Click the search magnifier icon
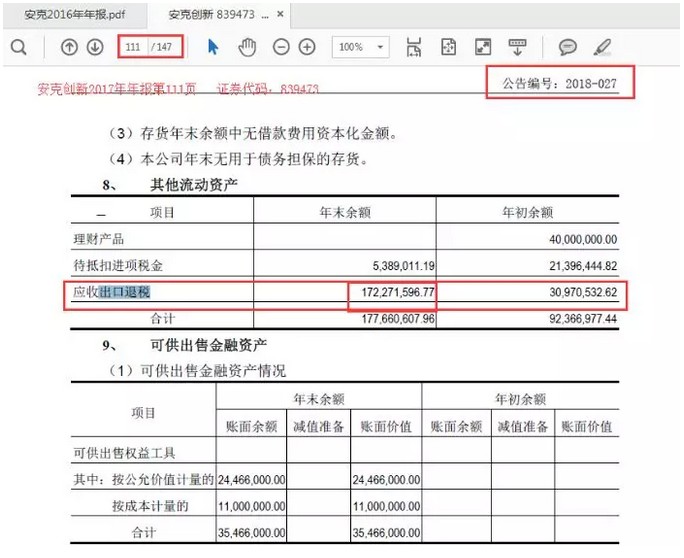Image resolution: width=684 pixels, height=558 pixels. 18,47
